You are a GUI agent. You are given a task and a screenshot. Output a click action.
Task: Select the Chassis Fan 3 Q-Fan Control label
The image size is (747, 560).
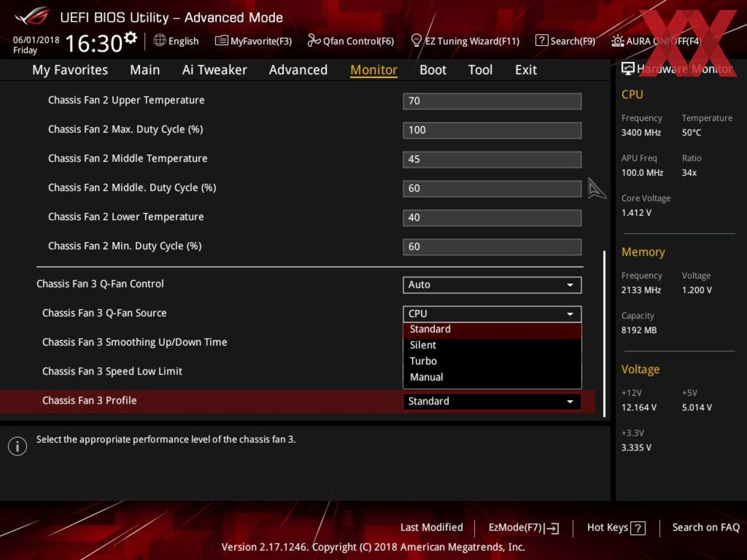click(100, 284)
